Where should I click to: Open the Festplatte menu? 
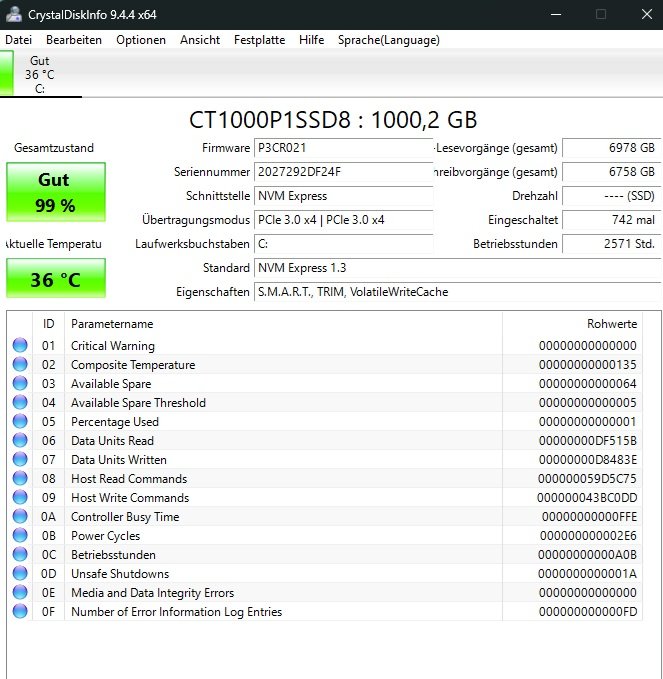[x=259, y=40]
